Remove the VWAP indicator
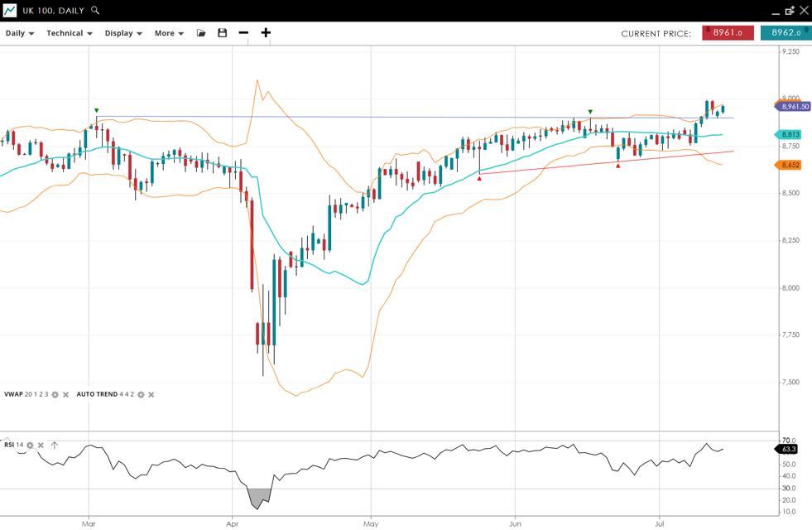This screenshot has width=812, height=530. (66, 395)
